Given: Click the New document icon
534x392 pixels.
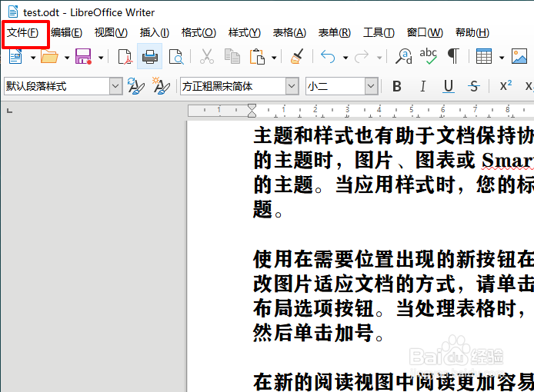Looking at the screenshot, I should pos(15,56).
